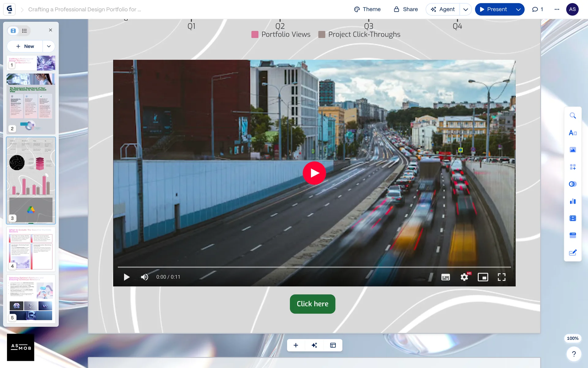Open video and media panel icon
This screenshot has width=588, height=368.
(572, 218)
